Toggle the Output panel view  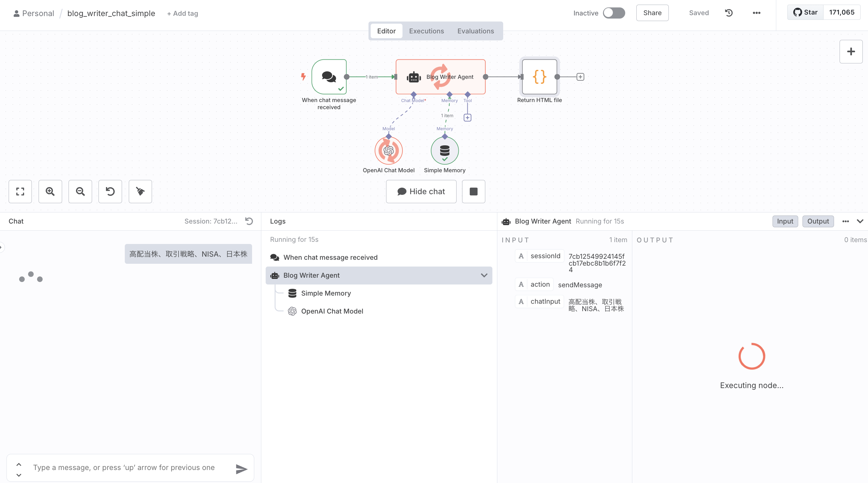tap(818, 221)
